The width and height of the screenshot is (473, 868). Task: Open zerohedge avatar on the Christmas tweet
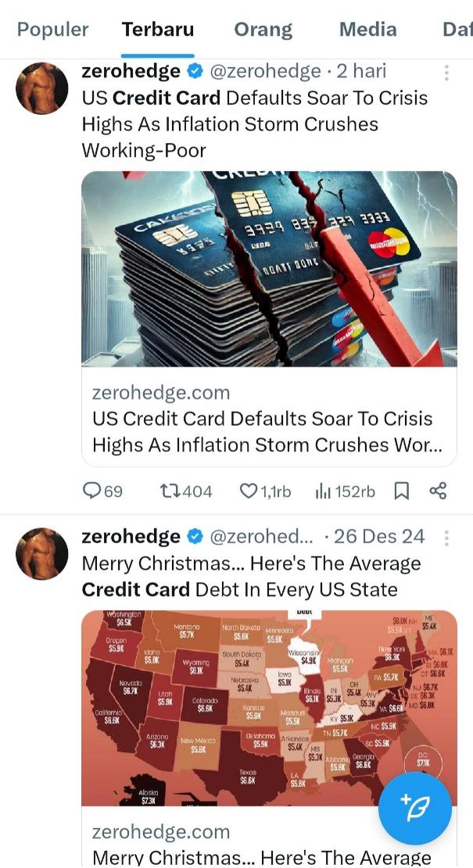click(42, 554)
